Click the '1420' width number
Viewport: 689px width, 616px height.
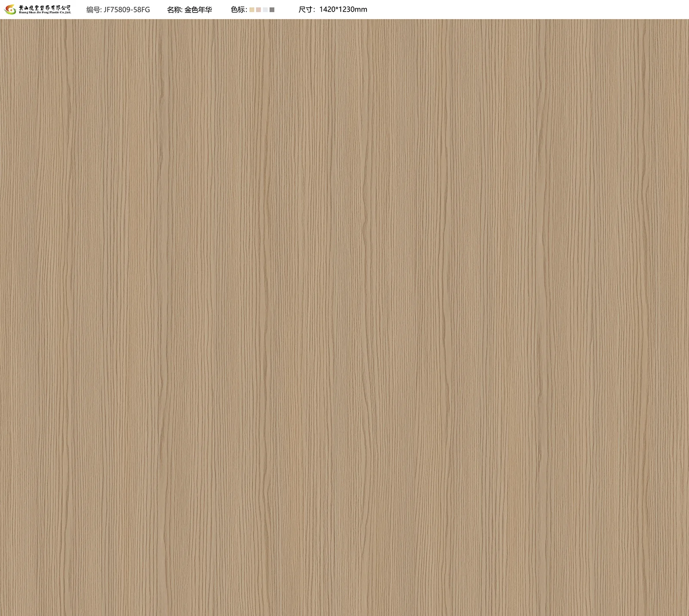click(x=327, y=9)
